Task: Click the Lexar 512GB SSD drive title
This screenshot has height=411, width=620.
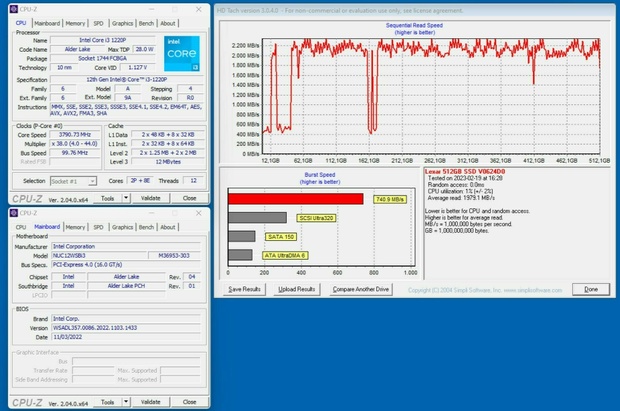Action: [465, 172]
